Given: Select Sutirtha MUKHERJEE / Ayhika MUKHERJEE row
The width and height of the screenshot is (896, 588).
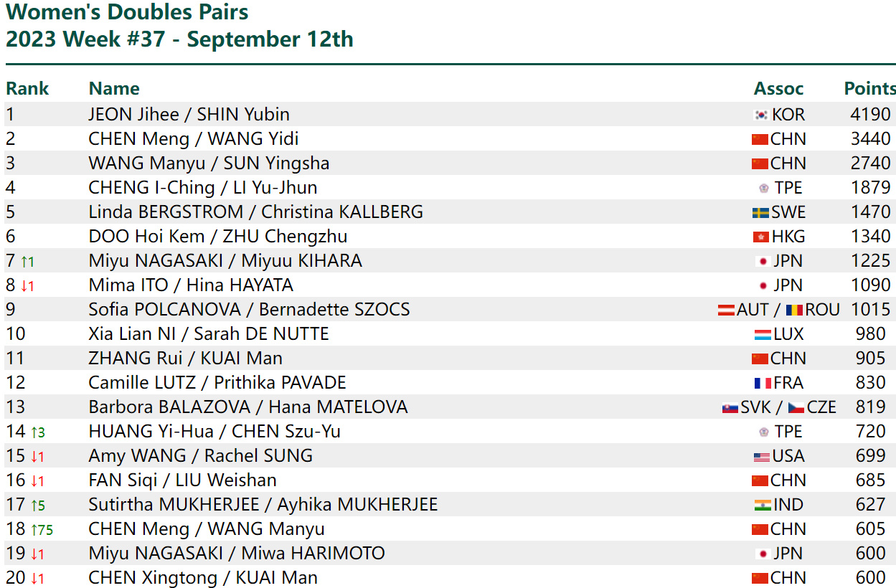Looking at the screenshot, I should click(x=450, y=504).
